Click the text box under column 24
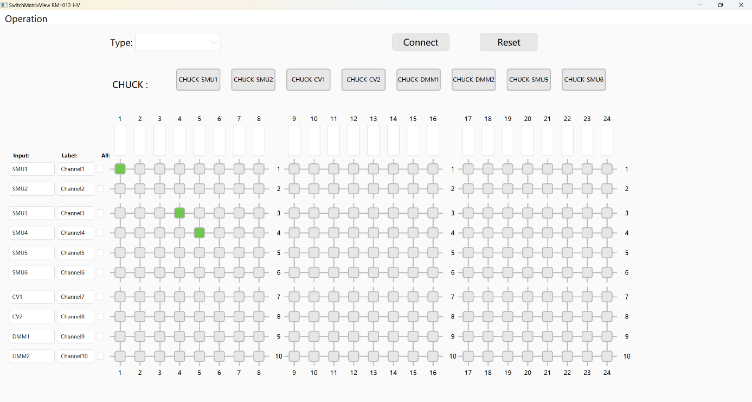The width and height of the screenshot is (752, 402). click(x=607, y=140)
